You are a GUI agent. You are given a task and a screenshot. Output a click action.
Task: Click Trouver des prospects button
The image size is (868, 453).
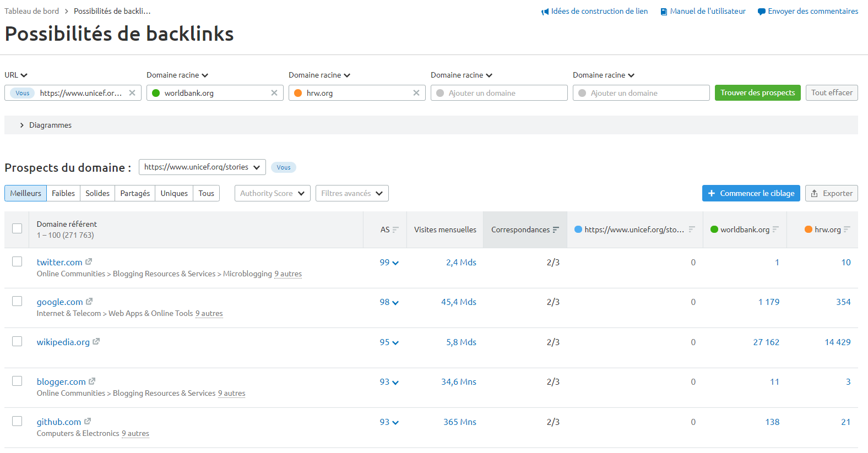(x=758, y=92)
